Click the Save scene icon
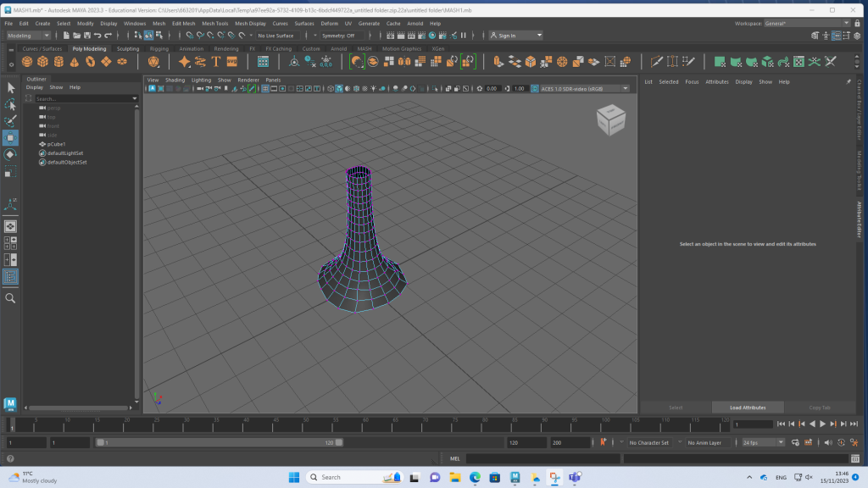 (x=87, y=36)
